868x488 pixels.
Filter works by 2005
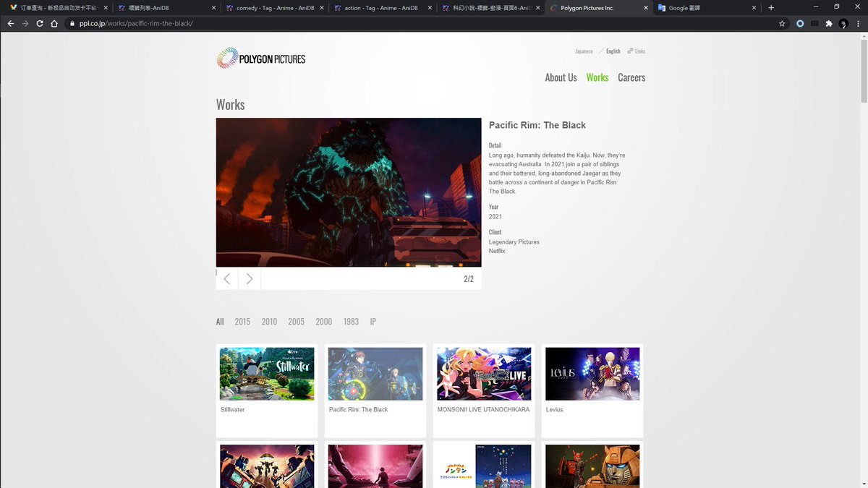tap(296, 322)
